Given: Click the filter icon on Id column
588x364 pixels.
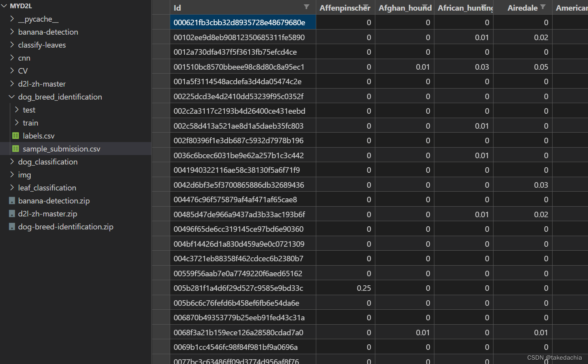Looking at the screenshot, I should 306,7.
